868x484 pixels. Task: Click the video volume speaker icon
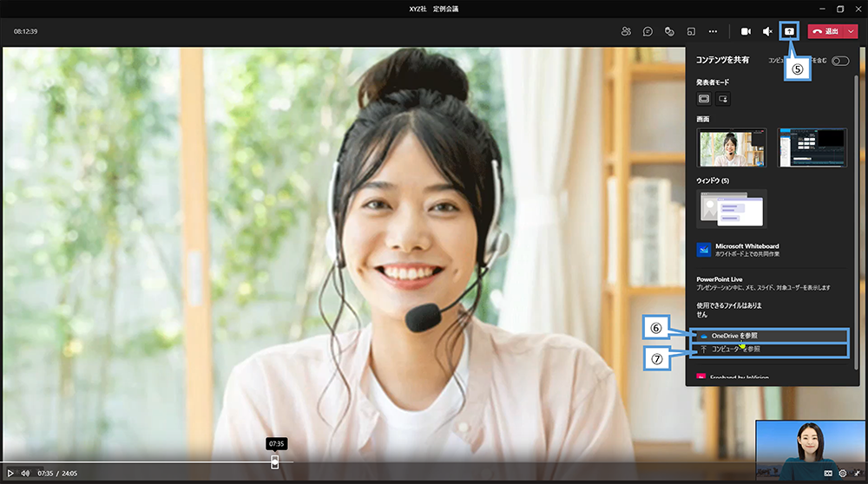tap(25, 474)
